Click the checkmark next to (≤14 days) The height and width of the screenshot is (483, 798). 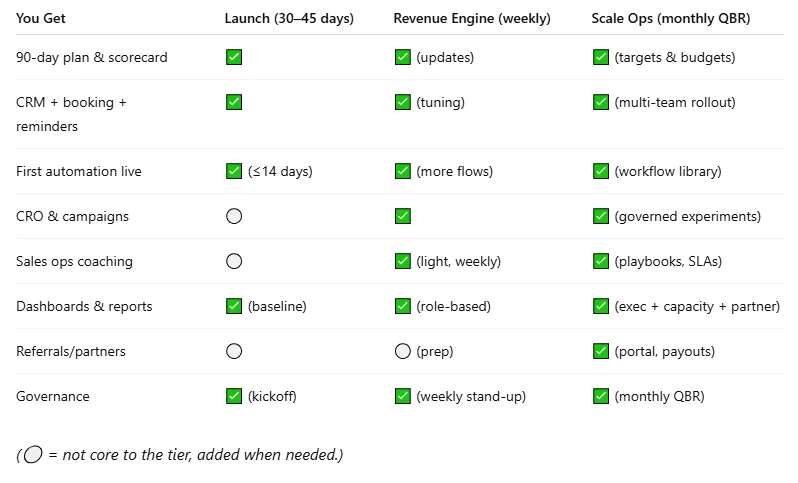coord(234,171)
